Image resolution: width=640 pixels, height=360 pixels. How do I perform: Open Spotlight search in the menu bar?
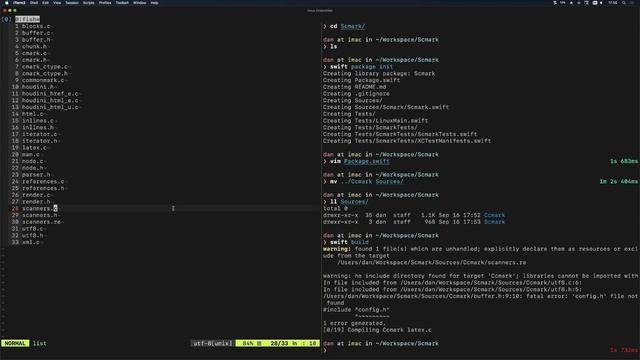coord(624,3)
